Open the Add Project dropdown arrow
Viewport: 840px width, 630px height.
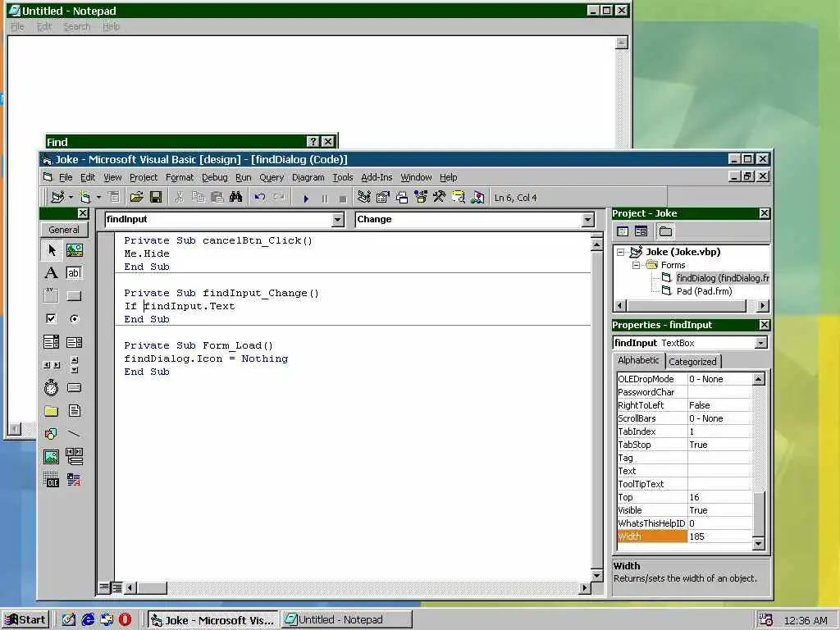coord(71,197)
